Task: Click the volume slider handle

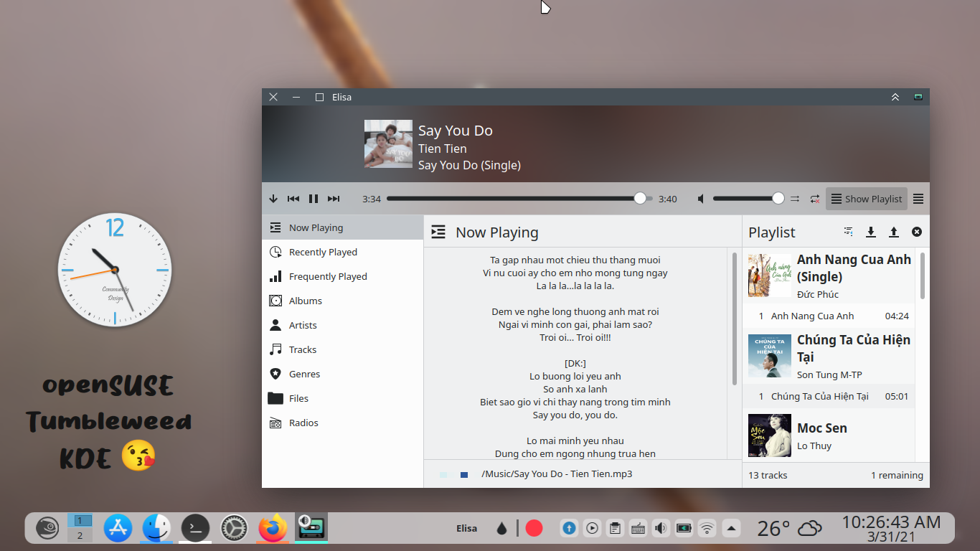Action: [x=778, y=198]
